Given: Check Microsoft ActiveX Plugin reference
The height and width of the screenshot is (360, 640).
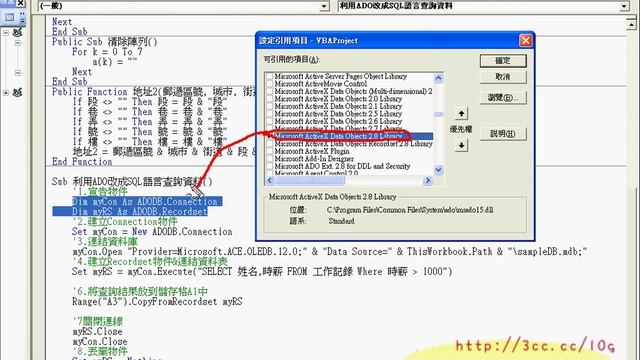Looking at the screenshot, I should point(269,151).
